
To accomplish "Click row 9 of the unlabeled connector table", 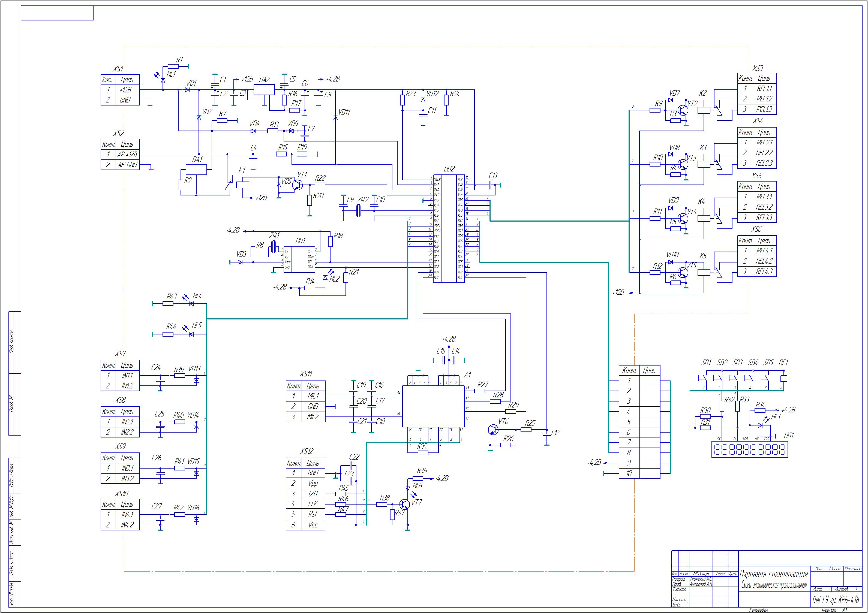I will (640, 463).
